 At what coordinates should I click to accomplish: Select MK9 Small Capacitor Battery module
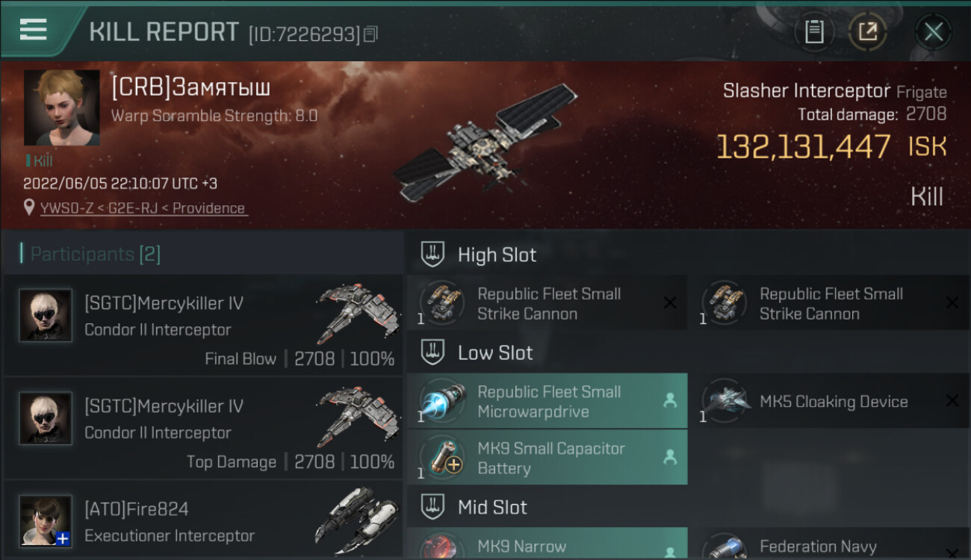(547, 458)
